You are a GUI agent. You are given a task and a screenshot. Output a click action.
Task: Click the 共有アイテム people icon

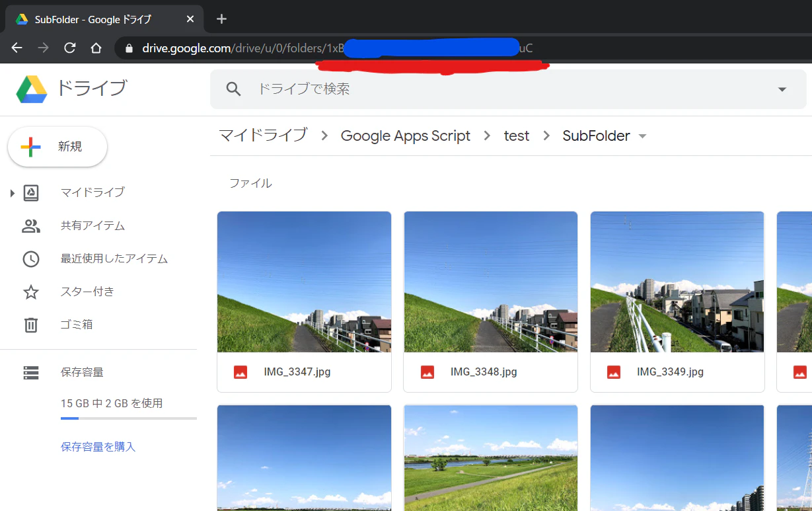(x=31, y=226)
